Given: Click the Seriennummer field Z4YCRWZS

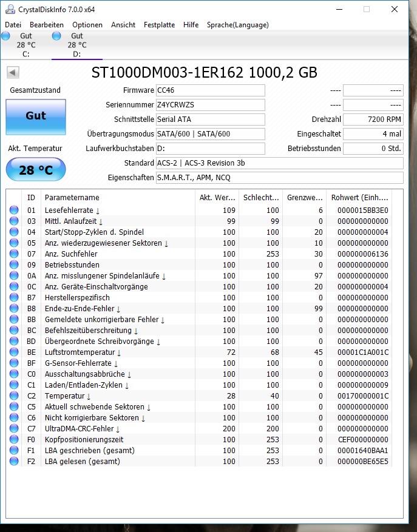Looking at the screenshot, I should point(210,105).
